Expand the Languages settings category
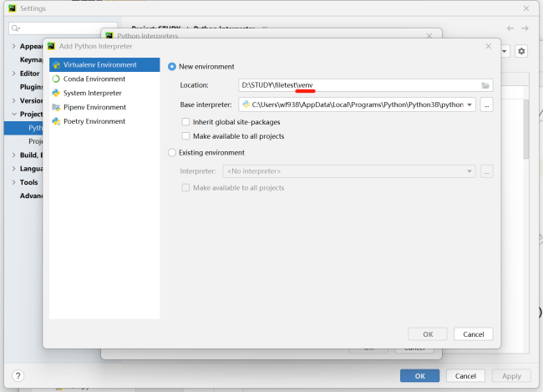The width and height of the screenshot is (543, 392). click(x=14, y=169)
